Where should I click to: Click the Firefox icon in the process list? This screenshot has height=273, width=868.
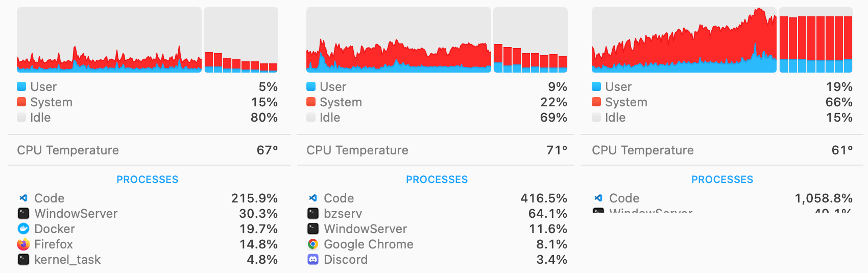(23, 244)
